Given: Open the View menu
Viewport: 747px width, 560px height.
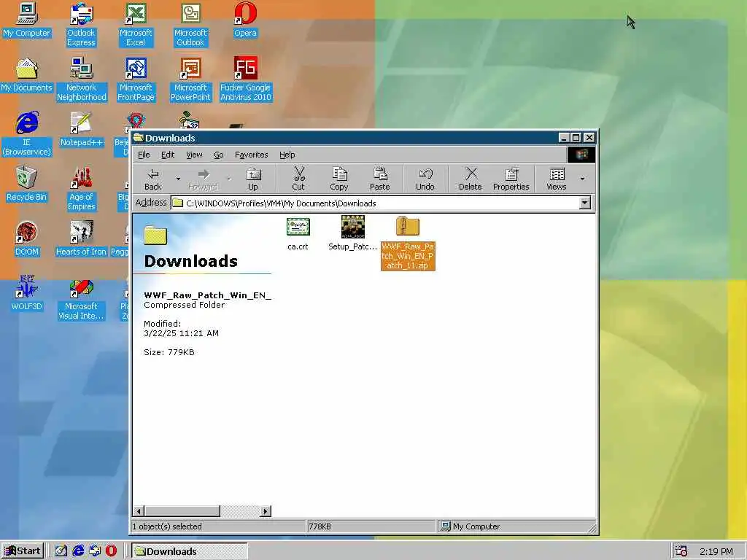Looking at the screenshot, I should 194,155.
